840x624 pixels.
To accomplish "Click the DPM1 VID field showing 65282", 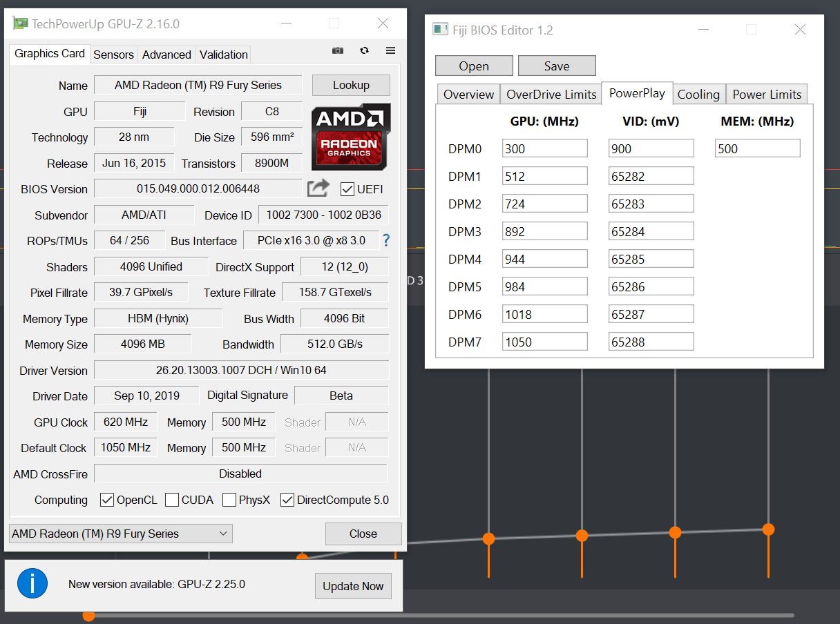I will [651, 176].
